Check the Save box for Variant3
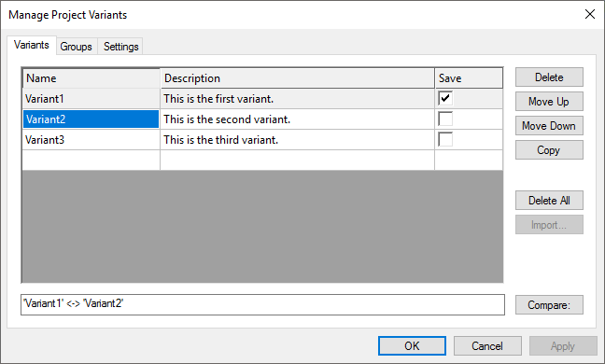 pyautogui.click(x=444, y=139)
